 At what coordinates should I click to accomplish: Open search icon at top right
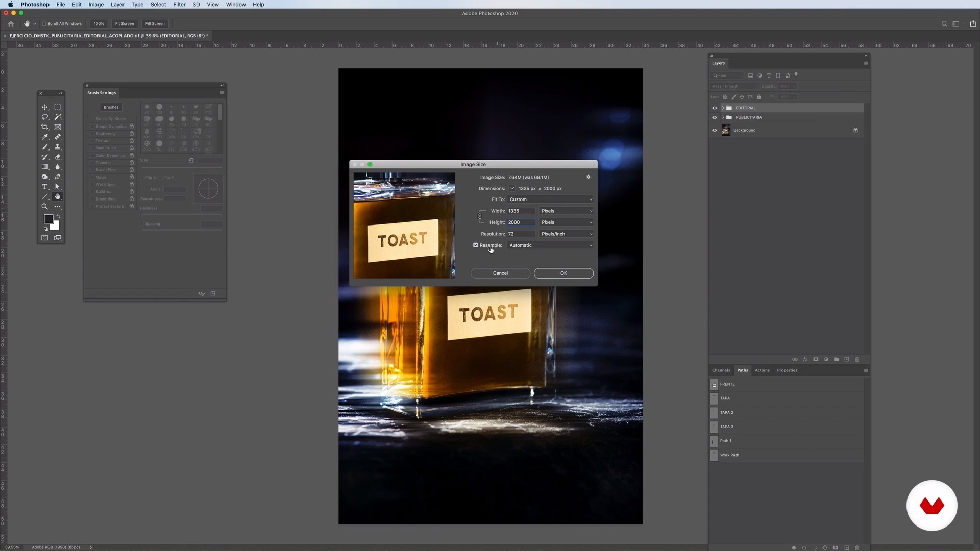[x=944, y=23]
